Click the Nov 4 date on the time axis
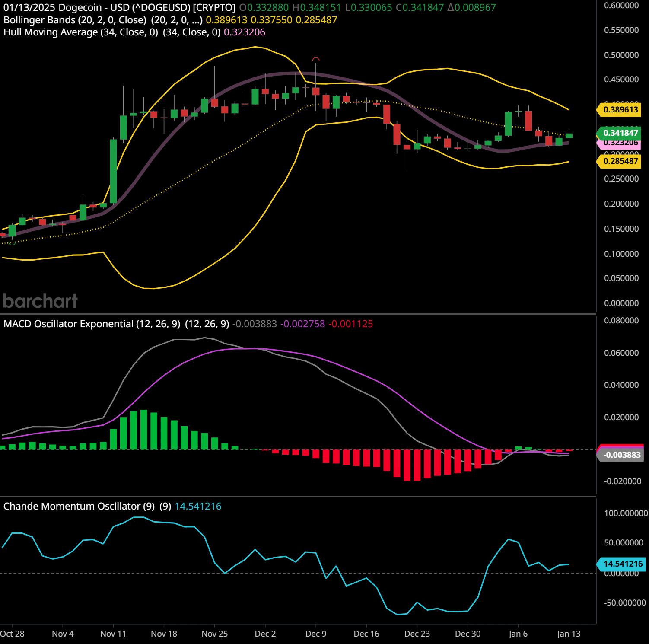The height and width of the screenshot is (644, 649). tap(63, 634)
